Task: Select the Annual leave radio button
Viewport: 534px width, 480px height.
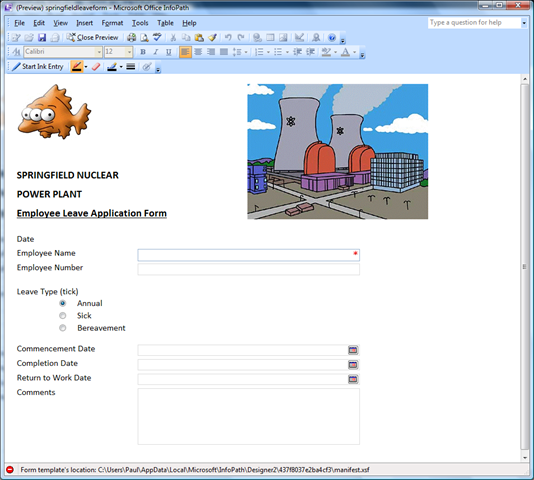Action: (x=63, y=303)
